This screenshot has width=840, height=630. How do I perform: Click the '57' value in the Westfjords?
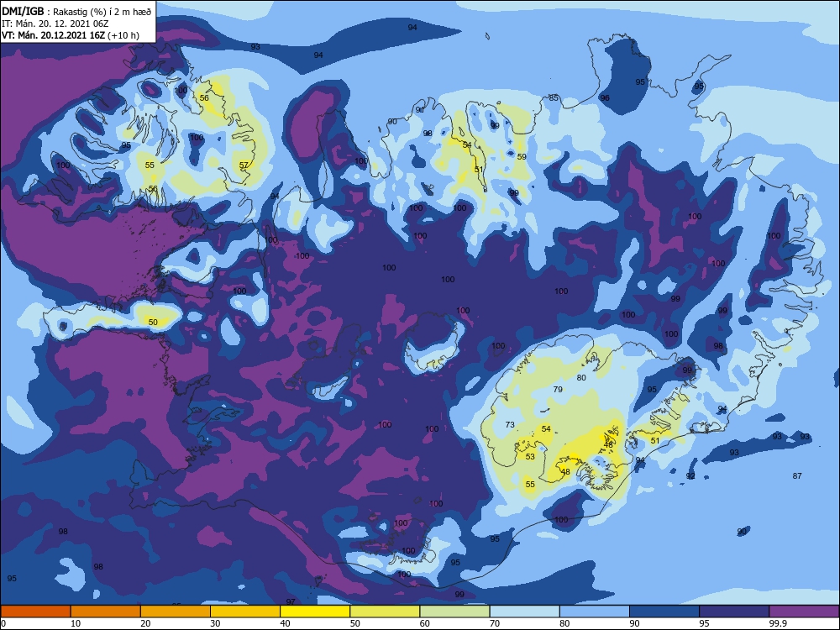(244, 165)
